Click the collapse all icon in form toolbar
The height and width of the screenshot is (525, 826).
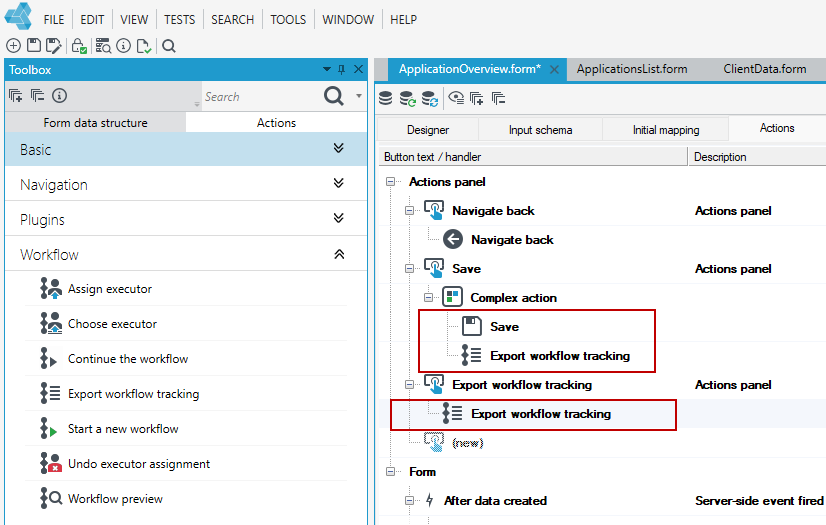click(x=498, y=98)
